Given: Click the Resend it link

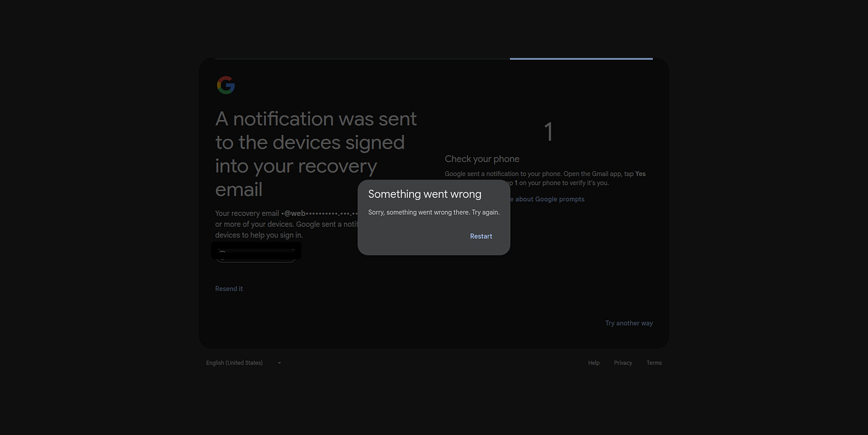Looking at the screenshot, I should 229,289.
